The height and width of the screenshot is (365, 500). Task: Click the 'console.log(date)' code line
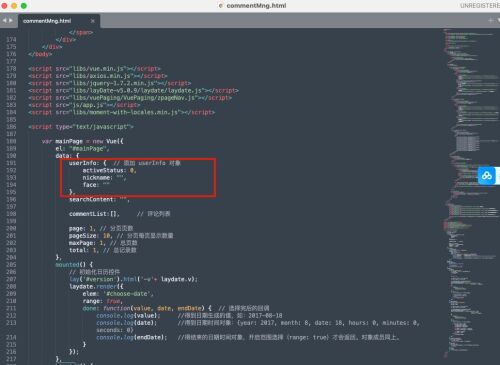click(x=258, y=323)
